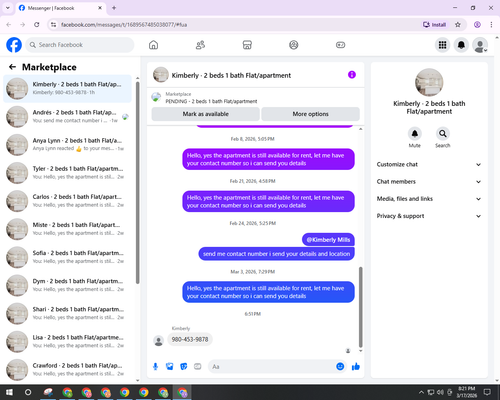Expand Media, files and links section
The height and width of the screenshot is (400, 500).
[429, 199]
